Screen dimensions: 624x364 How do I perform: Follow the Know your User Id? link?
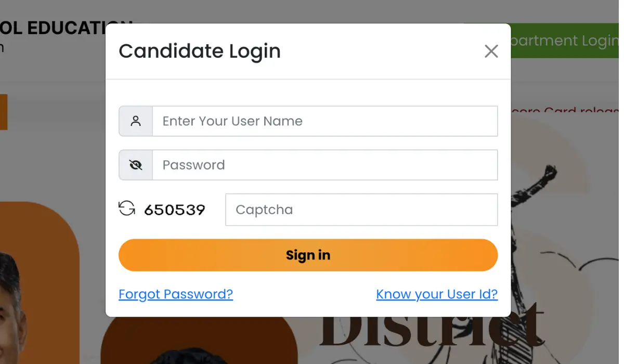[x=437, y=294]
